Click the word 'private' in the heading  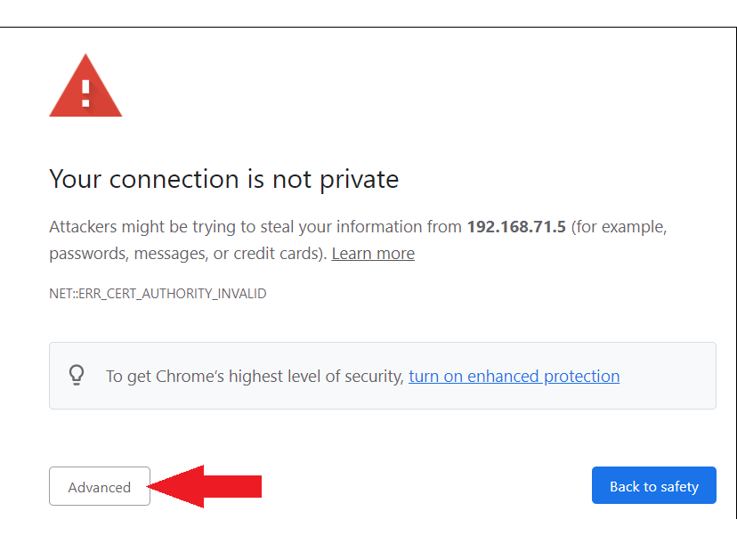[x=359, y=180]
